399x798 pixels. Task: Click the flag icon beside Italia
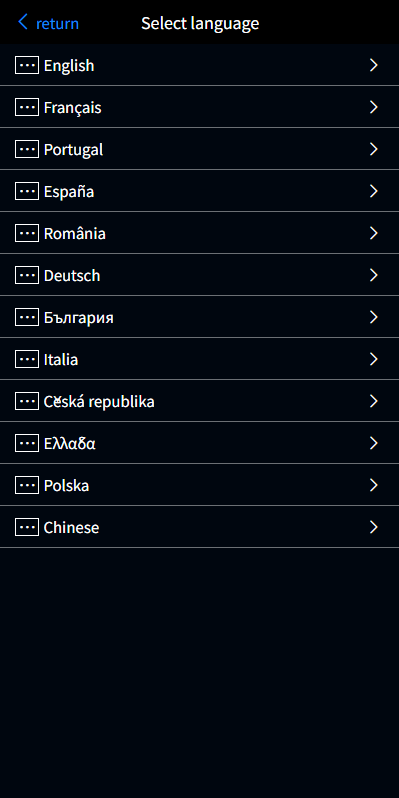coord(27,359)
